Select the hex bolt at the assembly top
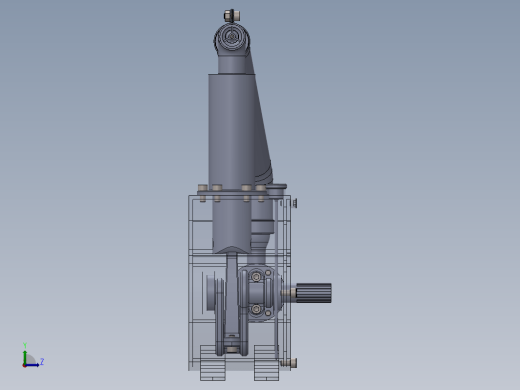Screen dimensions: 520x390 pos(232,15)
